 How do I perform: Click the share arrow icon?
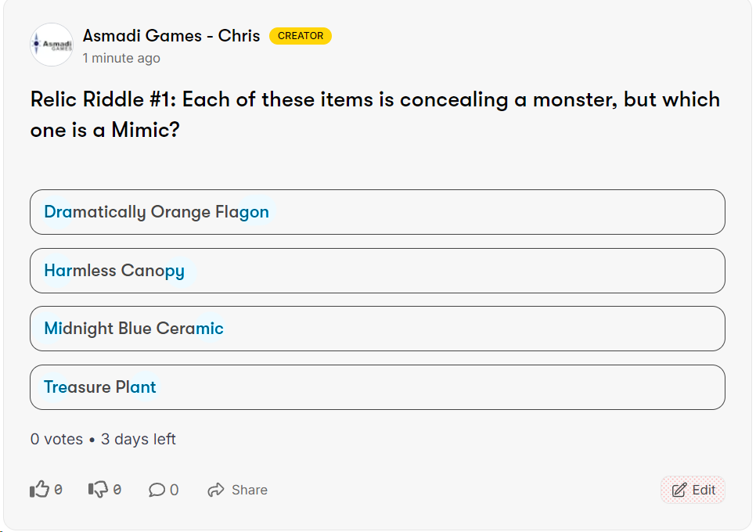coord(216,490)
